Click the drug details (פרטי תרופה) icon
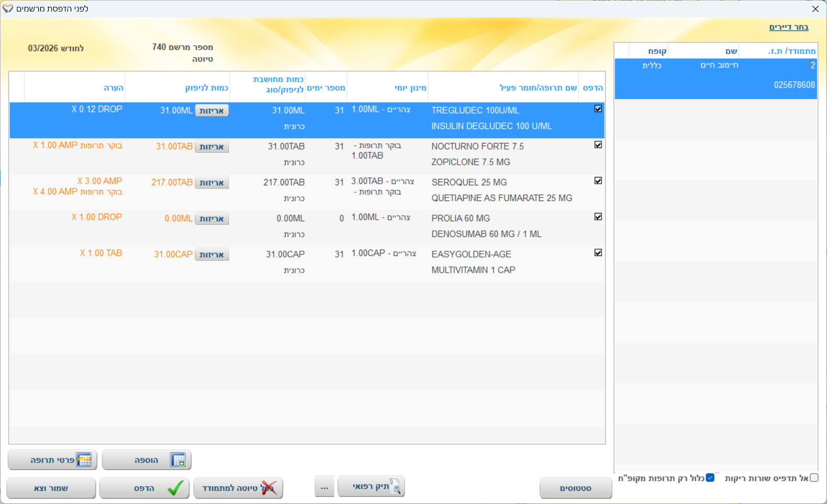 [x=84, y=460]
